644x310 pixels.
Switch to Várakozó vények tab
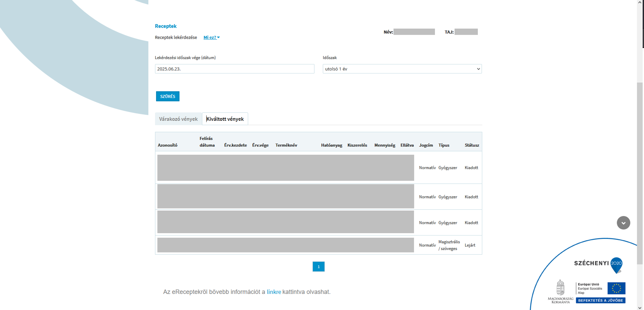click(x=178, y=119)
